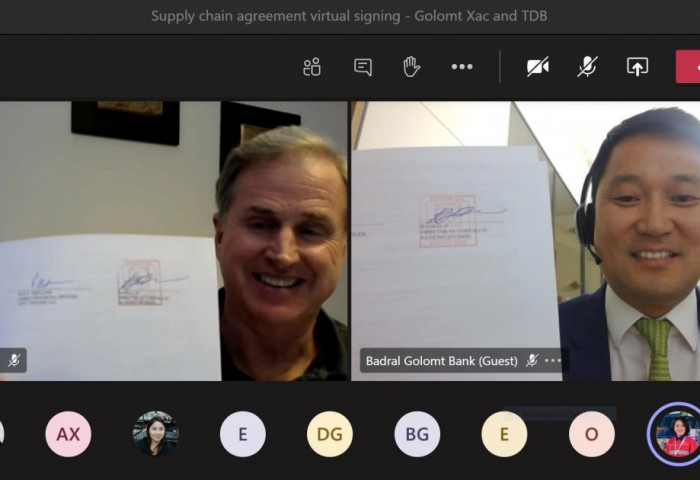700x480 pixels.
Task: Unmute your microphone
Action: pyautogui.click(x=587, y=67)
